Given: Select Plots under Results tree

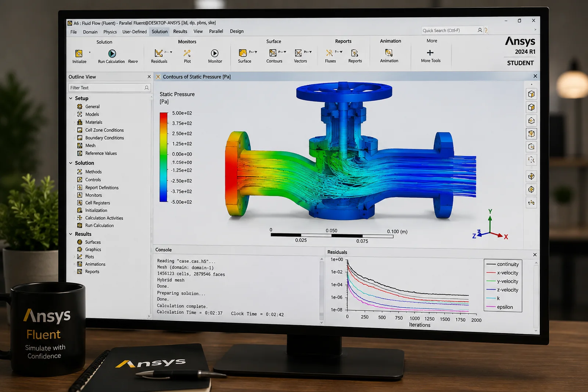Looking at the screenshot, I should [x=90, y=257].
